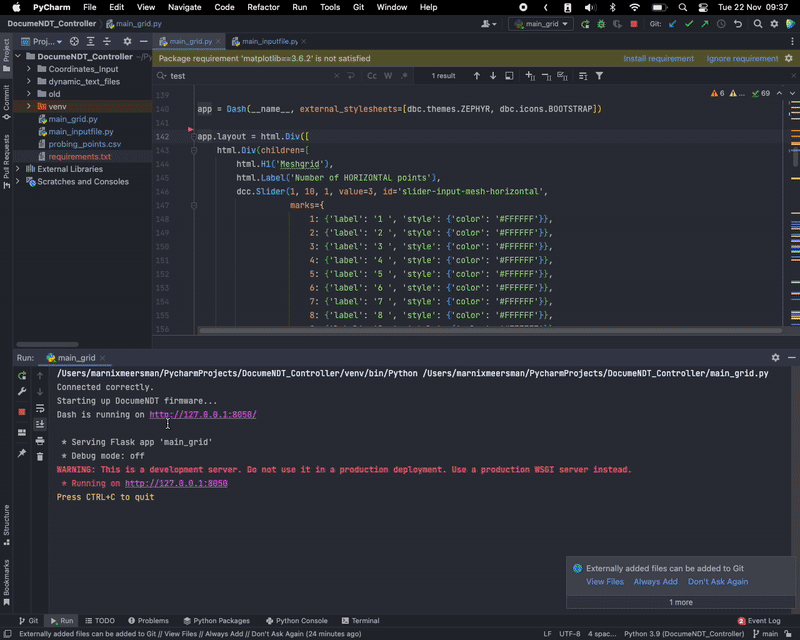The image size is (800, 640).
Task: Open probing_points.csv in Project tree
Action: tap(84, 144)
